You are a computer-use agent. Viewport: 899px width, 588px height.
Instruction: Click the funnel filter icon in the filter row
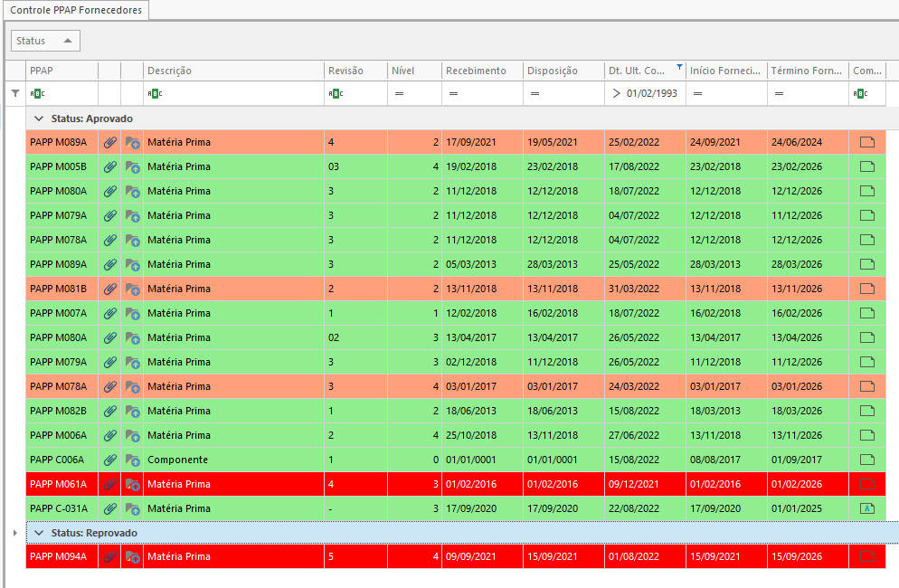[14, 93]
